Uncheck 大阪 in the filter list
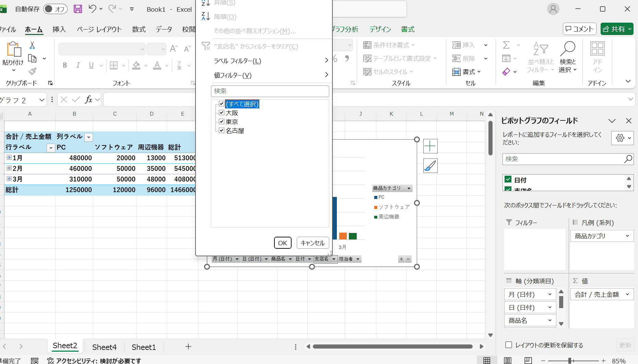Image resolution: width=638 pixels, height=364 pixels. [222, 112]
